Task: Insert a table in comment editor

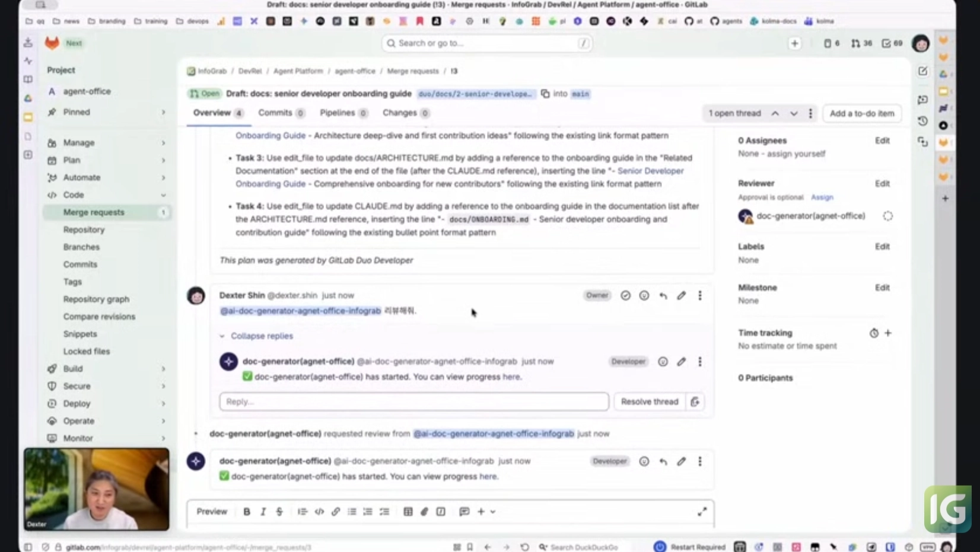Action: (408, 512)
